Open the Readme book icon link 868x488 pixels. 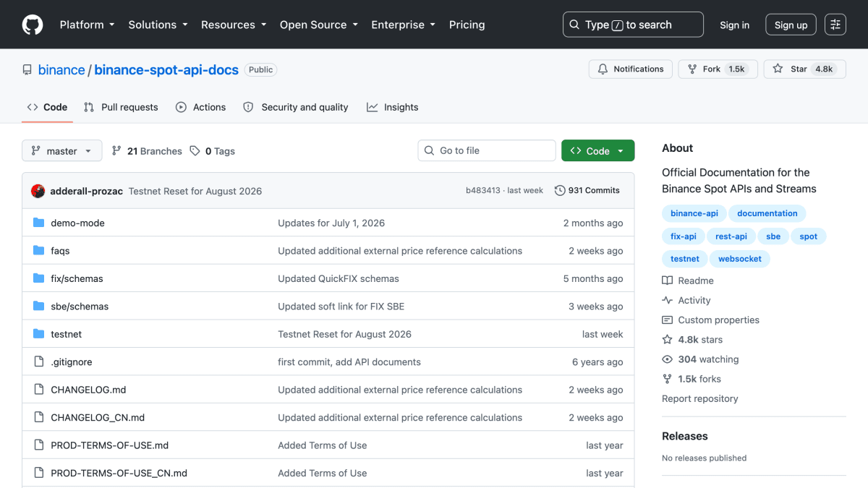[x=668, y=281]
